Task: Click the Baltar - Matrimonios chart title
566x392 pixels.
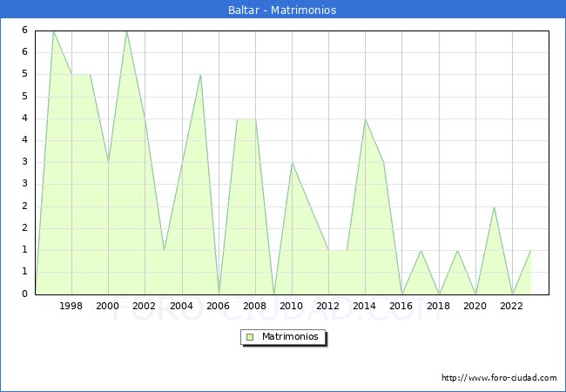Action: click(x=283, y=10)
